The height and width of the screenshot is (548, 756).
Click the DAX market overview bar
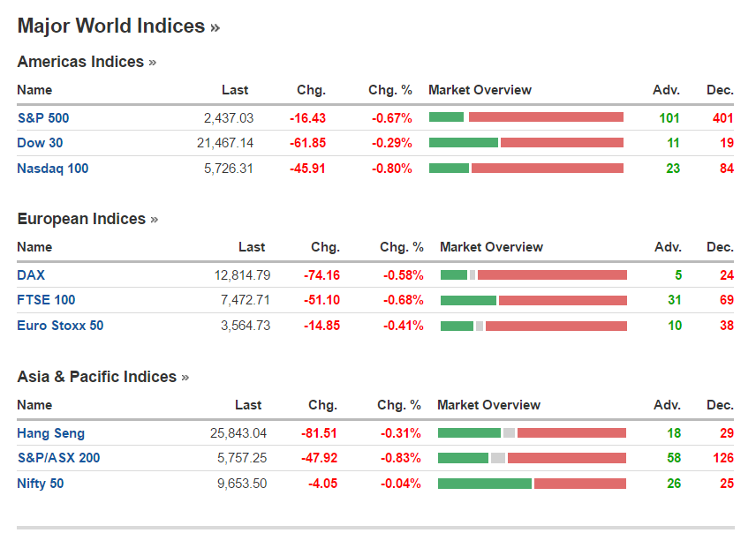coord(533,275)
